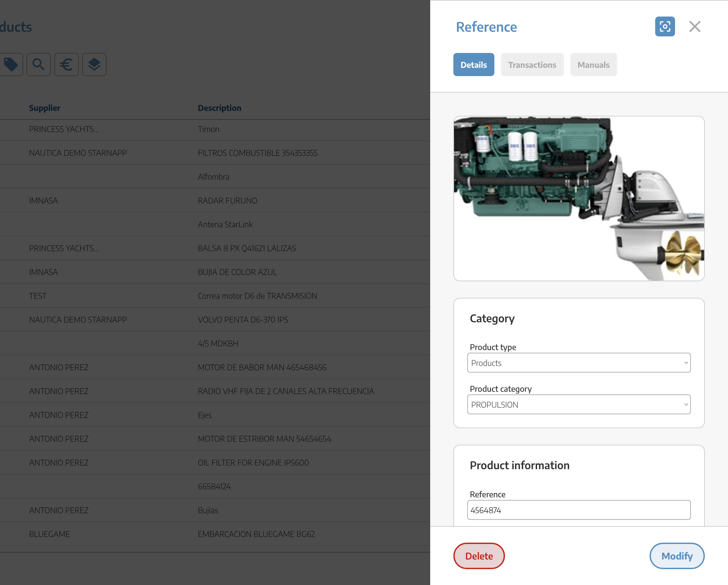Select RADIO VHF FIJA DE 2 CANALES row
Image resolution: width=728 pixels, height=585 pixels.
[x=215, y=391]
